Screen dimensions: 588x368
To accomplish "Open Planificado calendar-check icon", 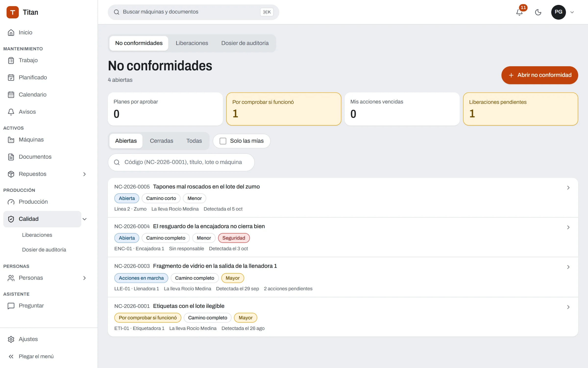I will click(11, 78).
